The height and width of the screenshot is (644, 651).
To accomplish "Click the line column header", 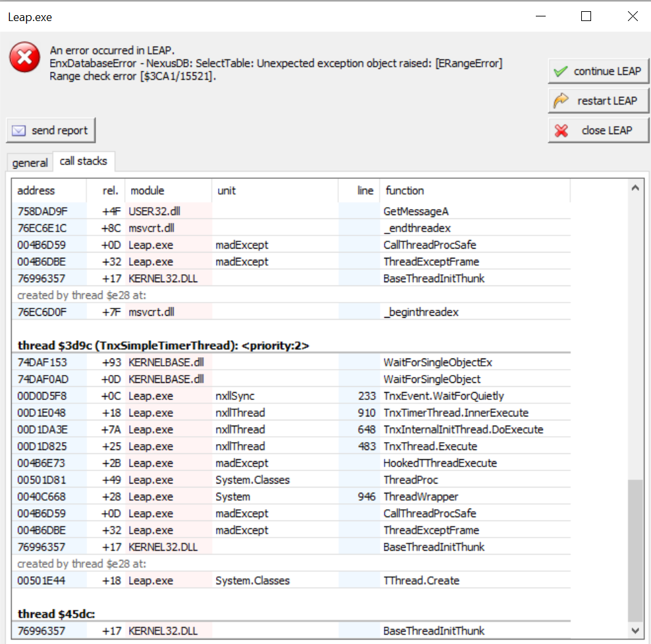I will point(359,191).
